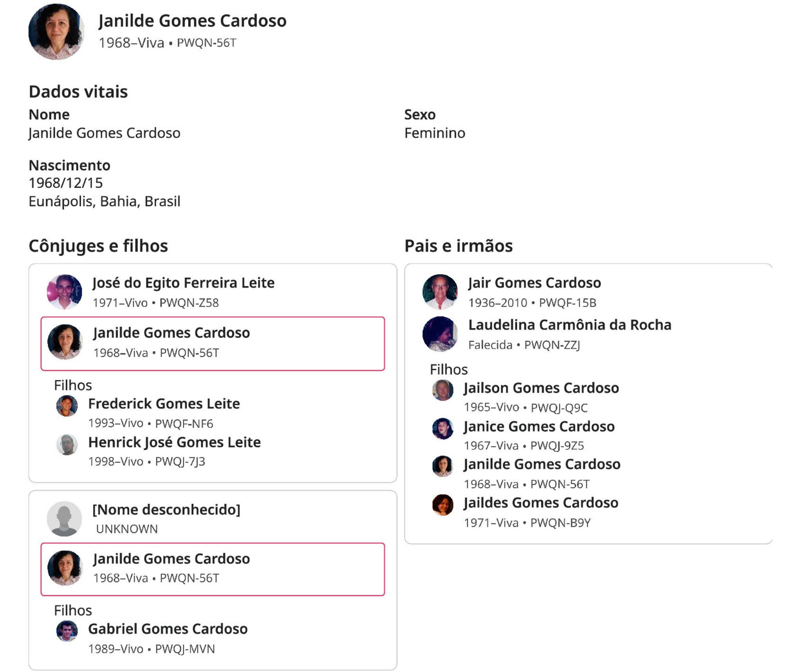The width and height of the screenshot is (802, 672).
Task: Click Jailson Gomes Cardoso's small avatar
Action: [443, 390]
